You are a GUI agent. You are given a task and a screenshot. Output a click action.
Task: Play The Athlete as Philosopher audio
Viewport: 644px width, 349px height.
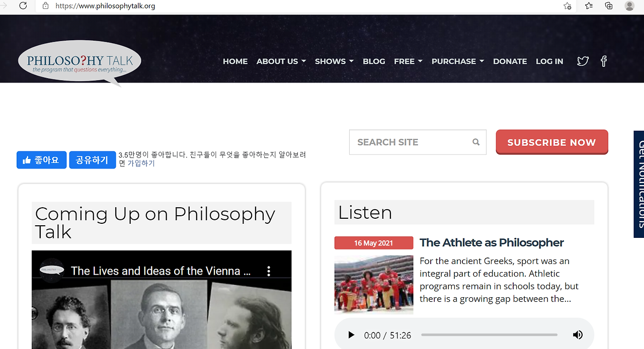point(351,335)
